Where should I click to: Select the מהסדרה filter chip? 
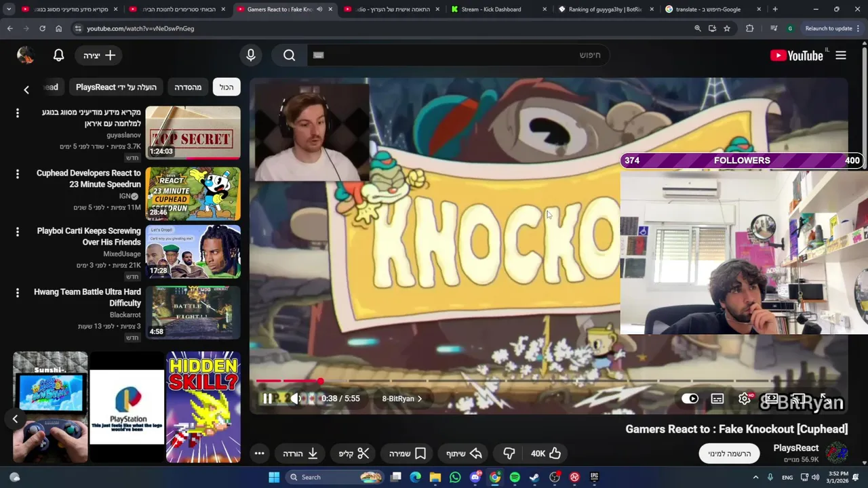pyautogui.click(x=188, y=87)
